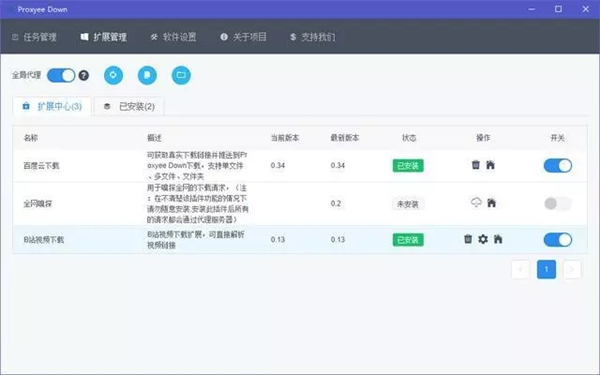Image resolution: width=600 pixels, height=375 pixels.
Task: Toggle the 全局代理 switch
Action: tap(61, 75)
